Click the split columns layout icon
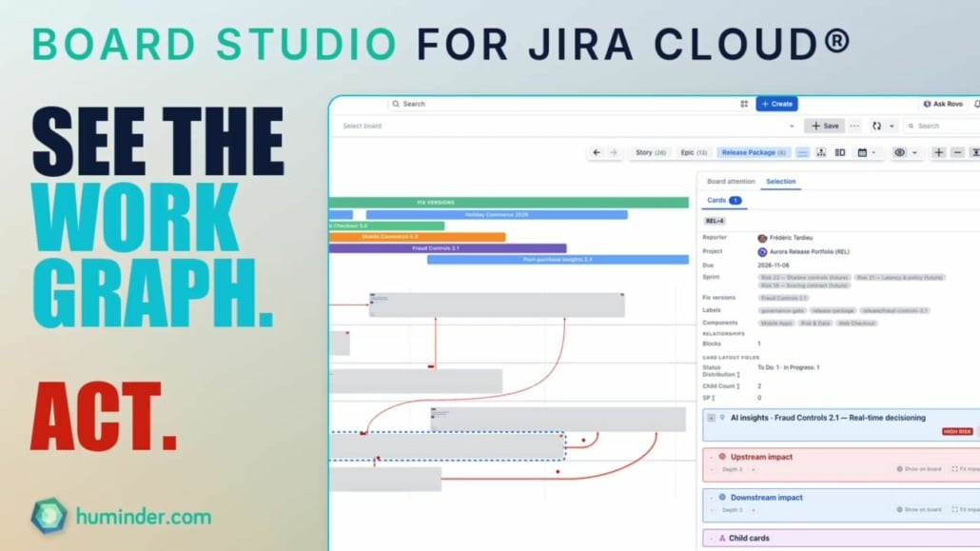 coord(840,152)
